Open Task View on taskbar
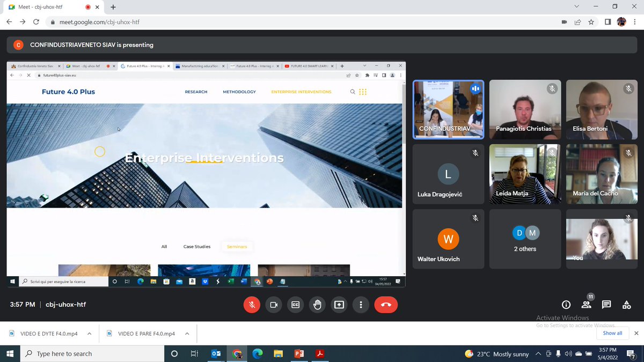The image size is (644, 362). (x=195, y=353)
